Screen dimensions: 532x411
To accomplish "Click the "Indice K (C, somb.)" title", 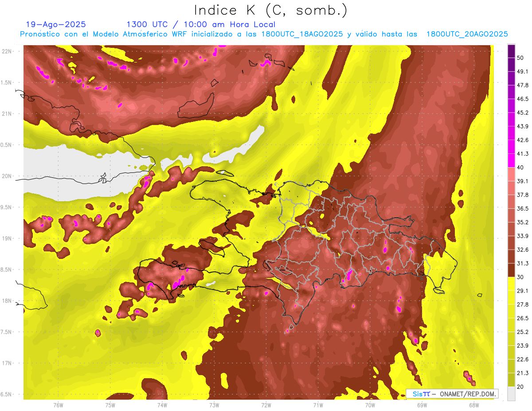I will 270,11.
